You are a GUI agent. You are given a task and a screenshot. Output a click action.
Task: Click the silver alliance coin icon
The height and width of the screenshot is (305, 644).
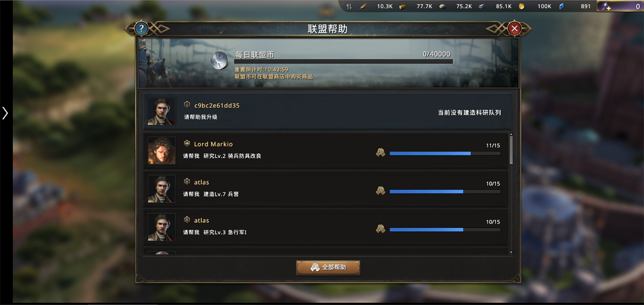tap(220, 61)
